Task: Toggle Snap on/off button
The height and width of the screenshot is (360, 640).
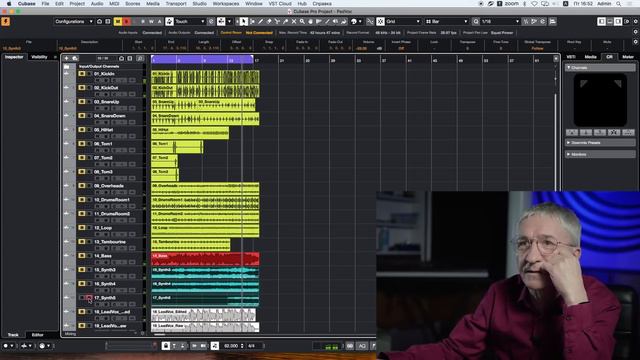Action: (380, 21)
